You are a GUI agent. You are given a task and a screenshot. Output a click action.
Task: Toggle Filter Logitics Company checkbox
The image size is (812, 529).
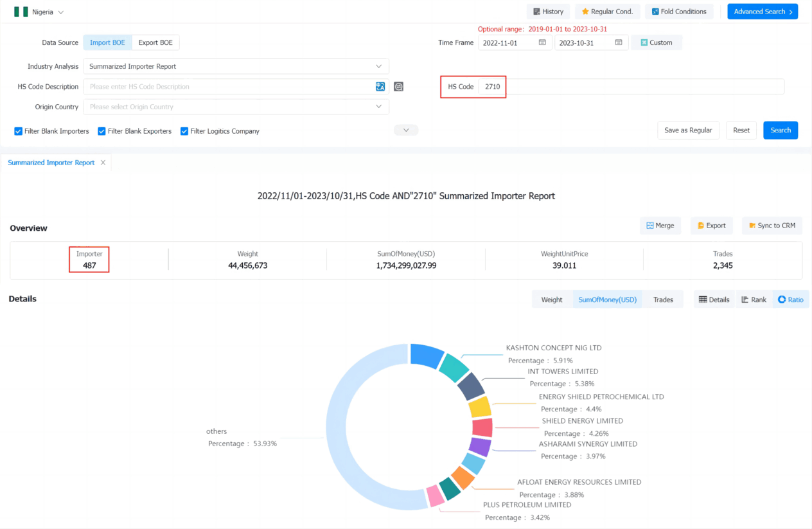(x=184, y=131)
